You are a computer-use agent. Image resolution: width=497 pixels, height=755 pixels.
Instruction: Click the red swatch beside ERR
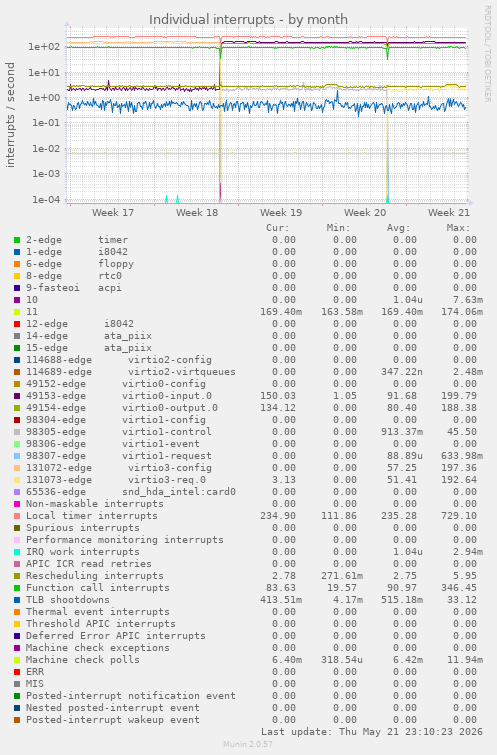(x=17, y=672)
